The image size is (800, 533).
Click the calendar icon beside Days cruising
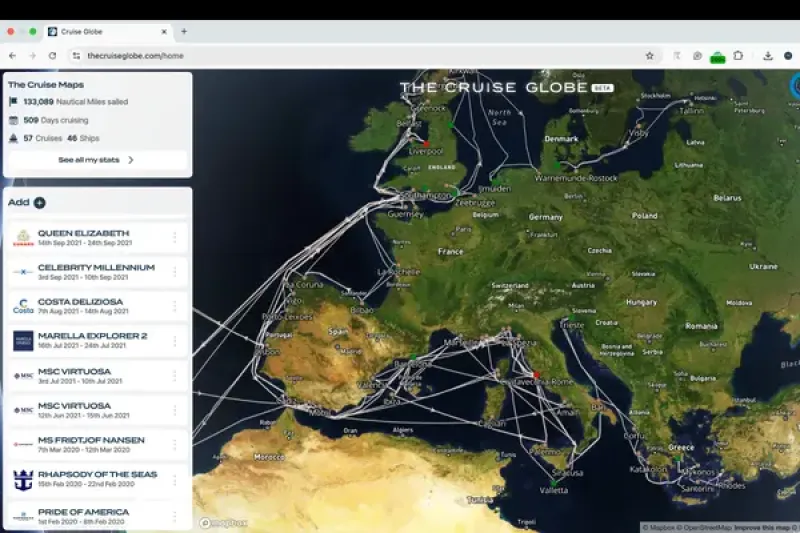click(14, 120)
